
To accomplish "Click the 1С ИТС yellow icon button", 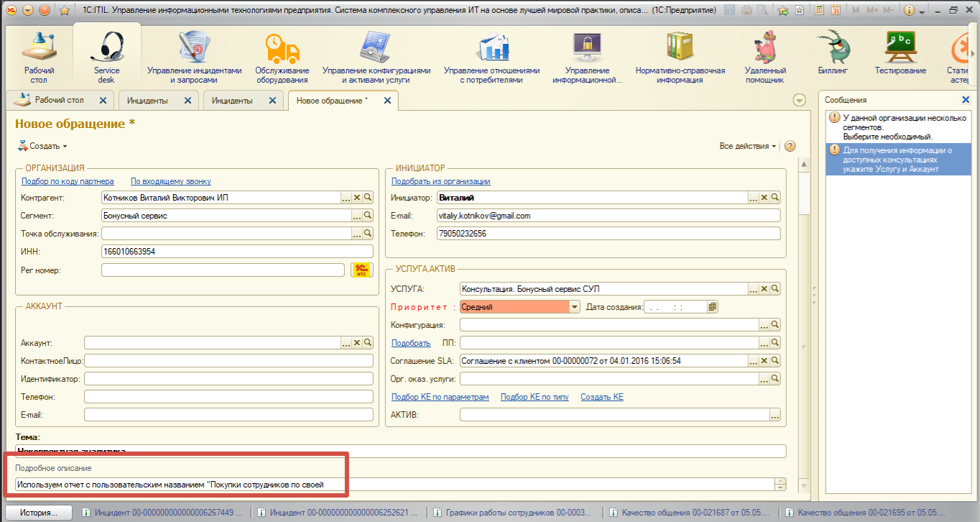I will tap(362, 270).
